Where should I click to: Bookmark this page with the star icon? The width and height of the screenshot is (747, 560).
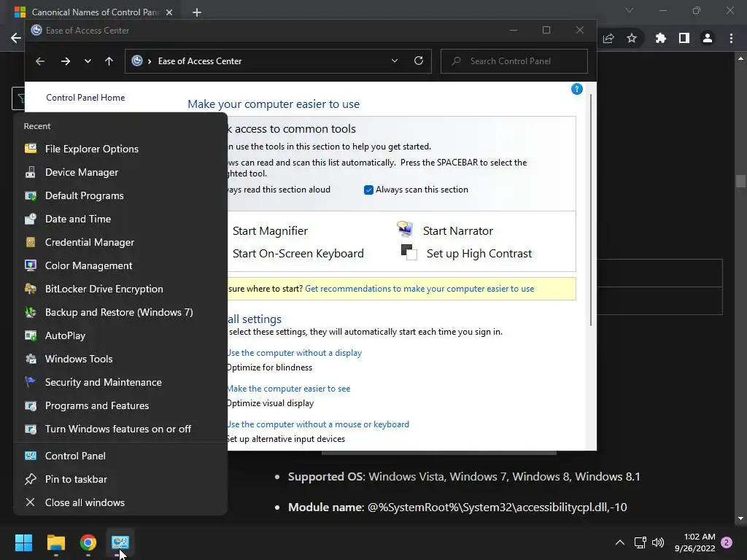pos(632,38)
